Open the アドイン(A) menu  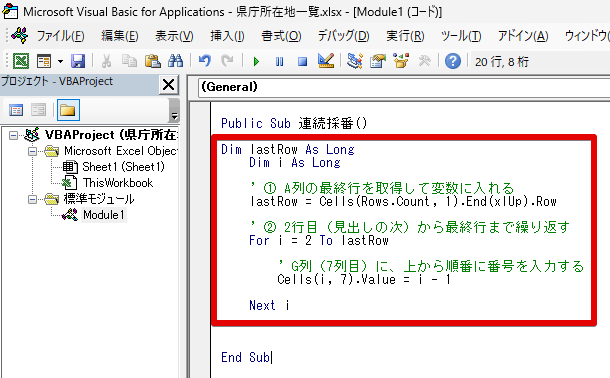[x=523, y=36]
